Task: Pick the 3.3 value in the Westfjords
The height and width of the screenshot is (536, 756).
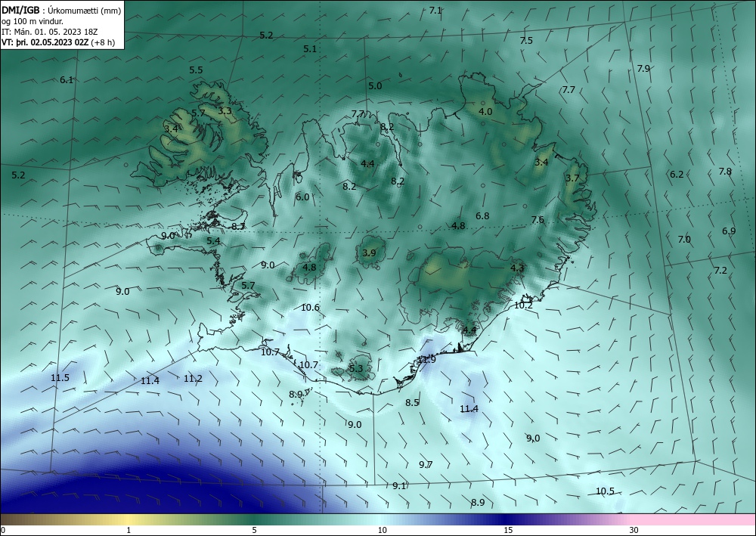Action: pyautogui.click(x=225, y=111)
